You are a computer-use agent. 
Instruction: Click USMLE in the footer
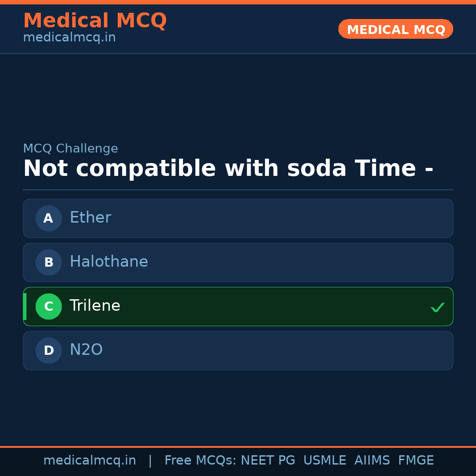(324, 461)
